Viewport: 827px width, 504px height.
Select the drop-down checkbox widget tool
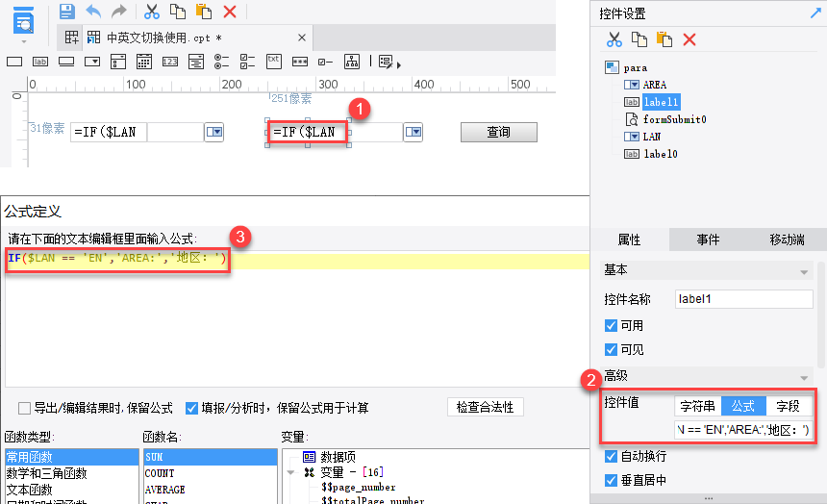tap(118, 62)
